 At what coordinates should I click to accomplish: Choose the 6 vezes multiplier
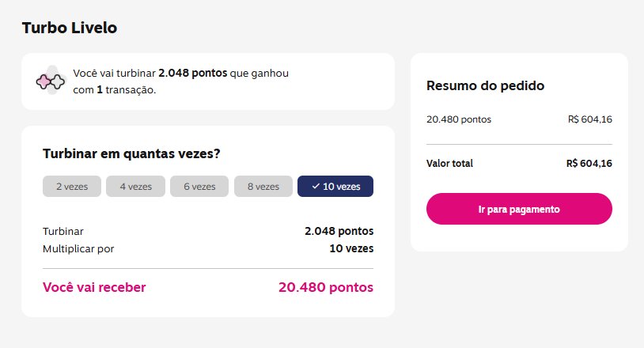coord(199,187)
